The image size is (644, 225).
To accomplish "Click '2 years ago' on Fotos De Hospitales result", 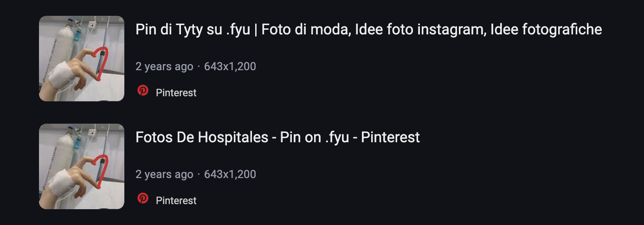I will click(x=164, y=174).
